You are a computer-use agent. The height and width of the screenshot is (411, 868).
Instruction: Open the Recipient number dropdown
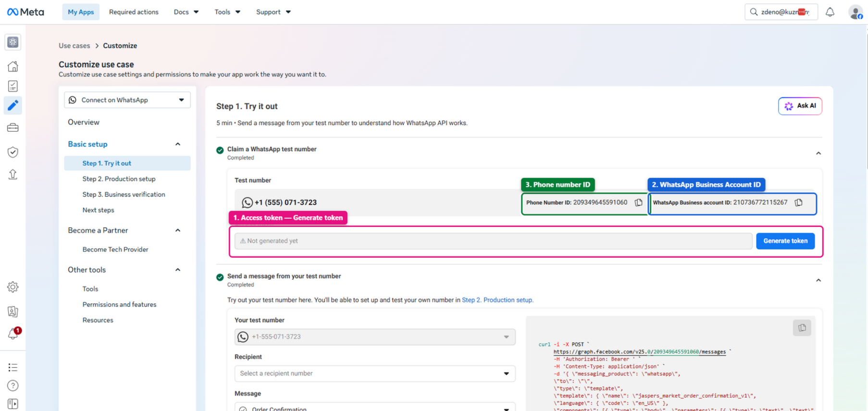pos(375,374)
